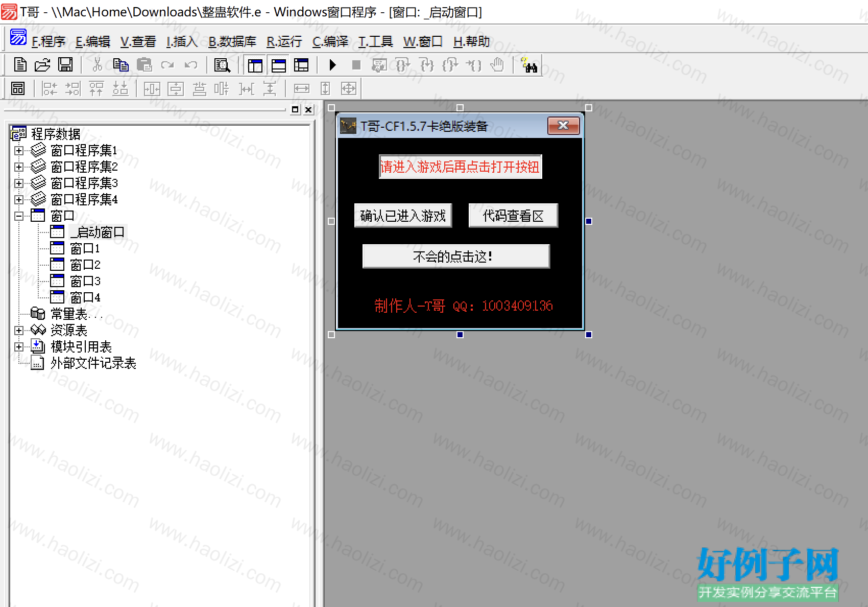Click the make same width icon
The height and width of the screenshot is (607, 868).
[301, 88]
